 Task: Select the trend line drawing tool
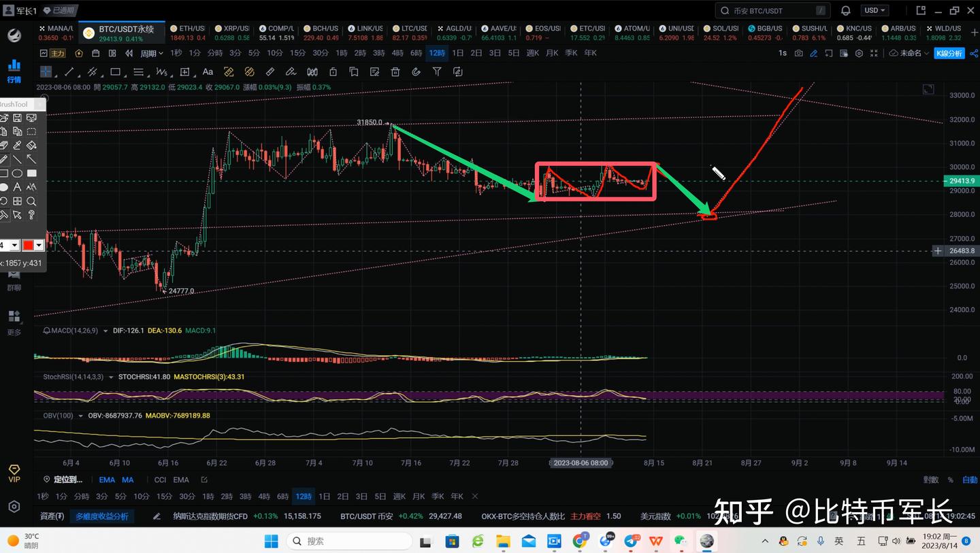(x=69, y=71)
